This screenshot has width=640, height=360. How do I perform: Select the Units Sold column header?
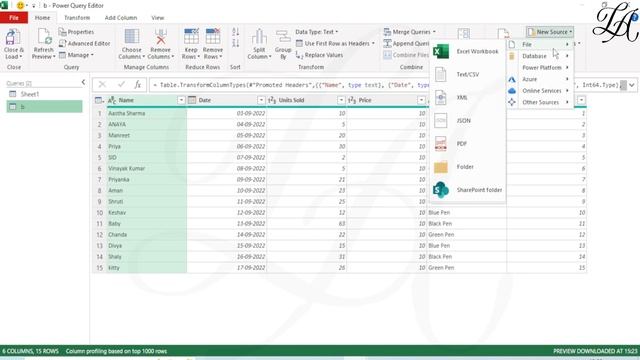click(x=306, y=100)
